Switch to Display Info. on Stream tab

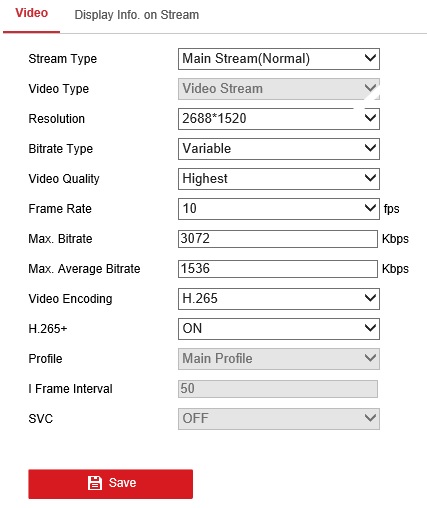click(137, 15)
